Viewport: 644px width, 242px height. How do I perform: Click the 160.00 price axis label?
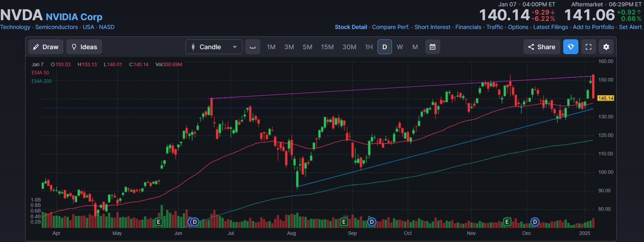click(x=606, y=61)
